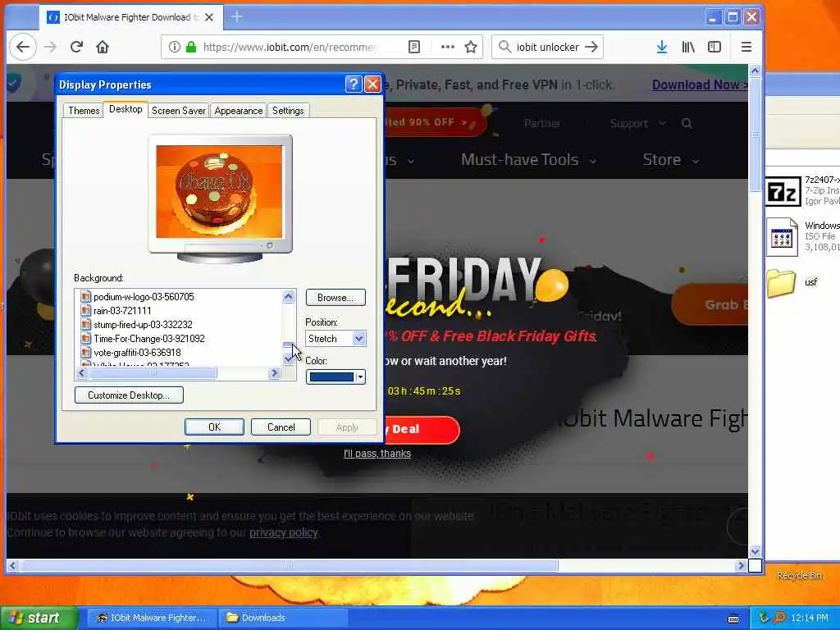Toggle Firefox sidebar icon
840x630 pixels.
pyautogui.click(x=714, y=47)
